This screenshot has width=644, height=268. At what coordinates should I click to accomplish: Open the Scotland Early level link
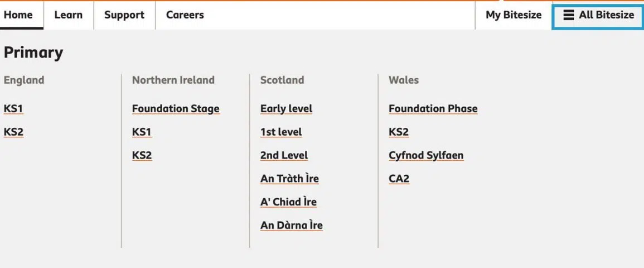pos(286,109)
